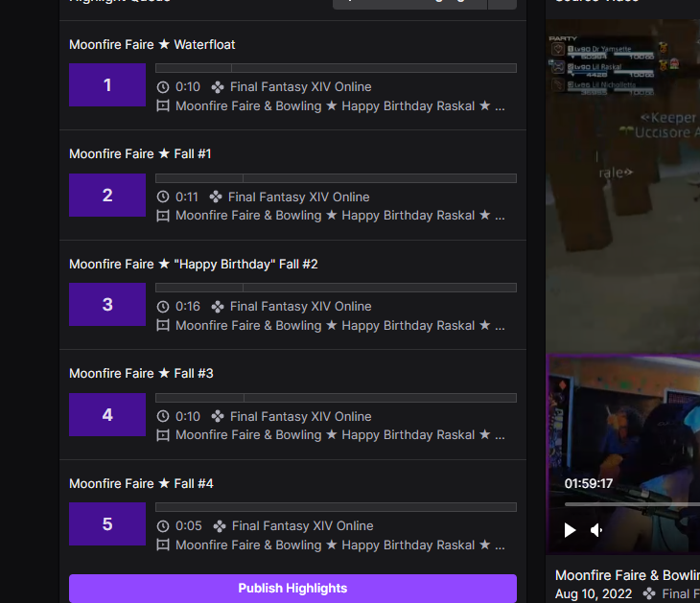Click the game icon in Fall #2 row
The height and width of the screenshot is (603, 700).
218,307
